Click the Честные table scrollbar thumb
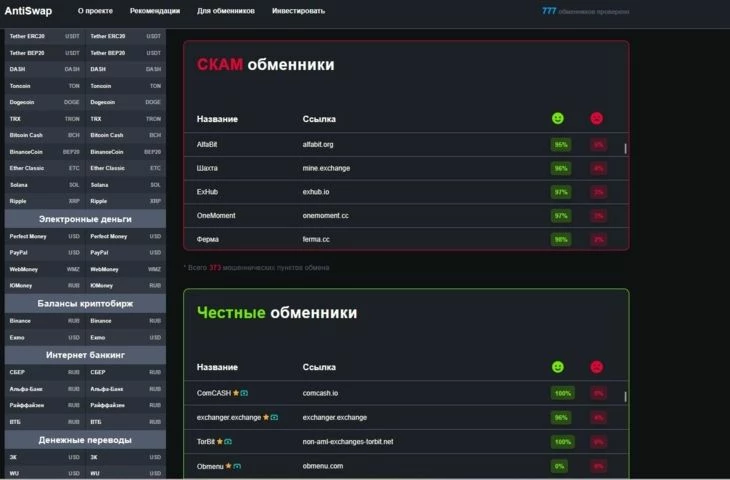Screen dimensions: 730x480 [x=625, y=397]
